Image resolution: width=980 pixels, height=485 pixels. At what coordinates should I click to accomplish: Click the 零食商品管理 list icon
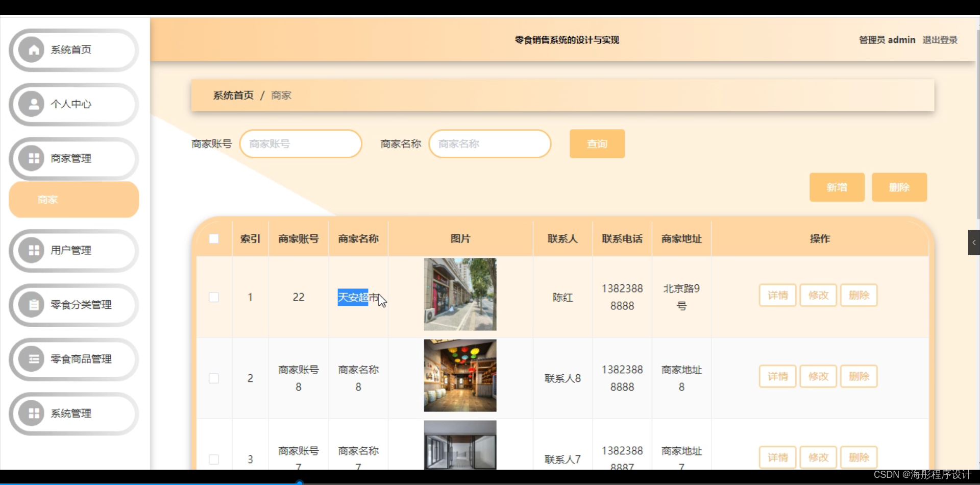(33, 359)
